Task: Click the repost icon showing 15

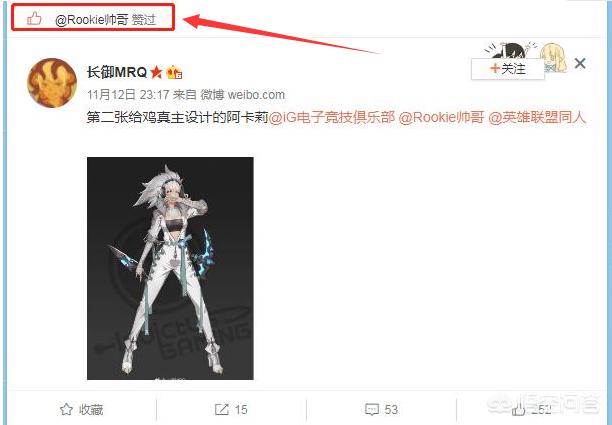Action: pyautogui.click(x=222, y=409)
